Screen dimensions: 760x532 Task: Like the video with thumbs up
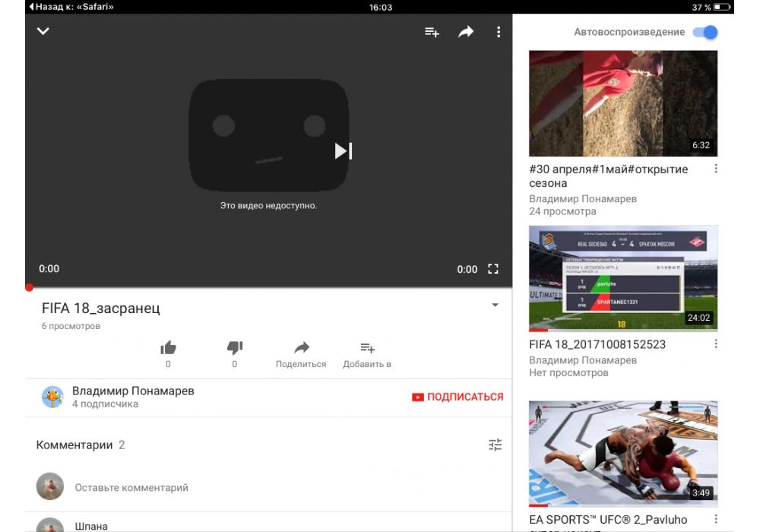168,348
